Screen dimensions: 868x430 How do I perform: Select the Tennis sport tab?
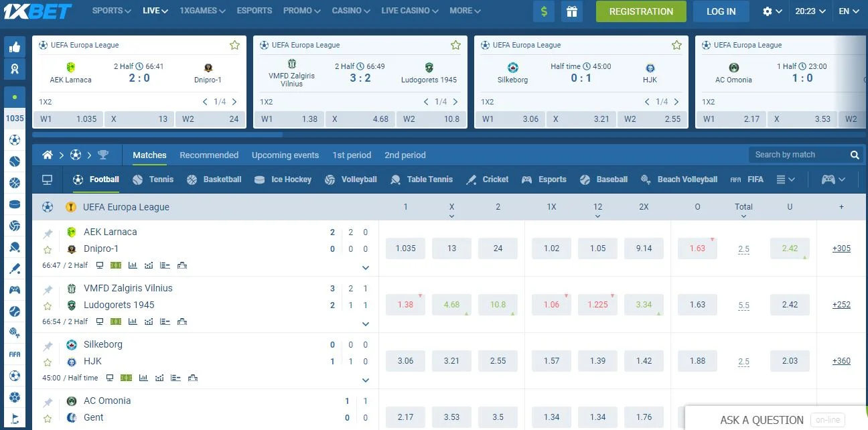click(x=153, y=180)
